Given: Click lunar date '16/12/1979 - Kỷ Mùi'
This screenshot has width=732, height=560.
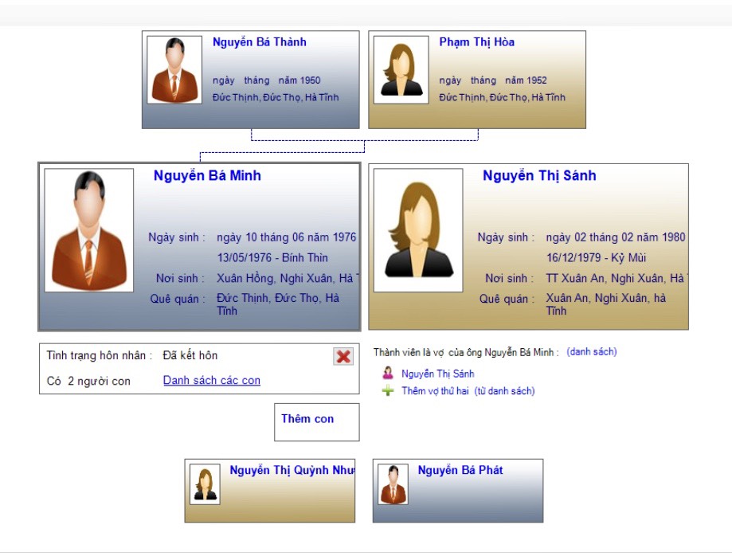Looking at the screenshot, I should tap(596, 258).
